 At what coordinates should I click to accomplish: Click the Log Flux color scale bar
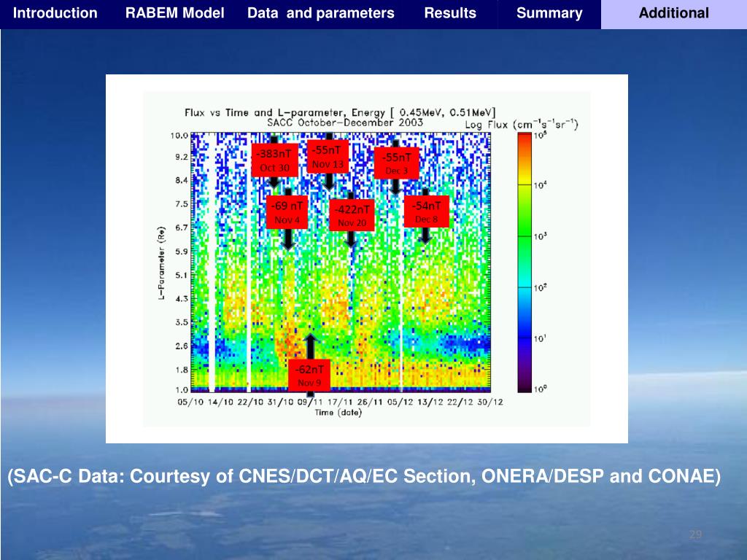coord(525,262)
